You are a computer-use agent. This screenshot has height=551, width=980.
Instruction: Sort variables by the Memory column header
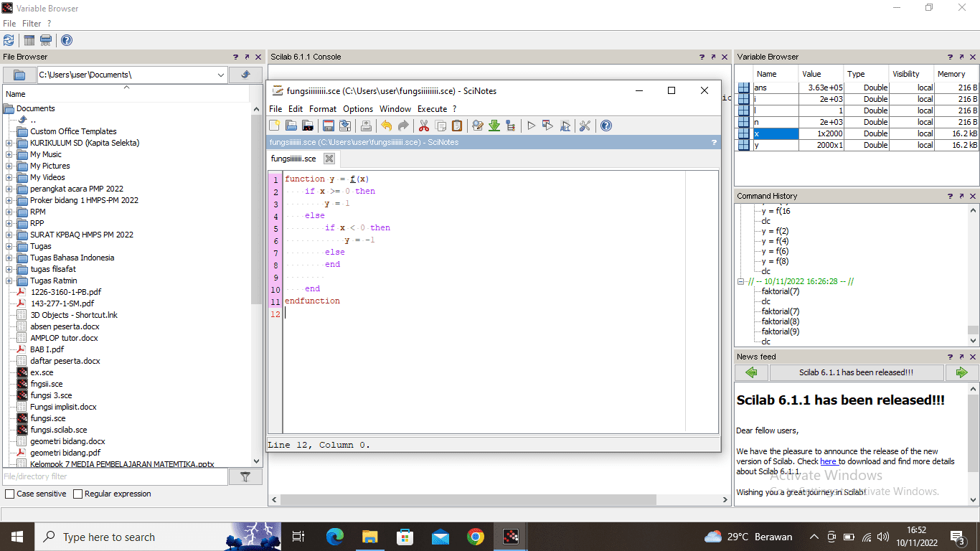click(x=956, y=74)
